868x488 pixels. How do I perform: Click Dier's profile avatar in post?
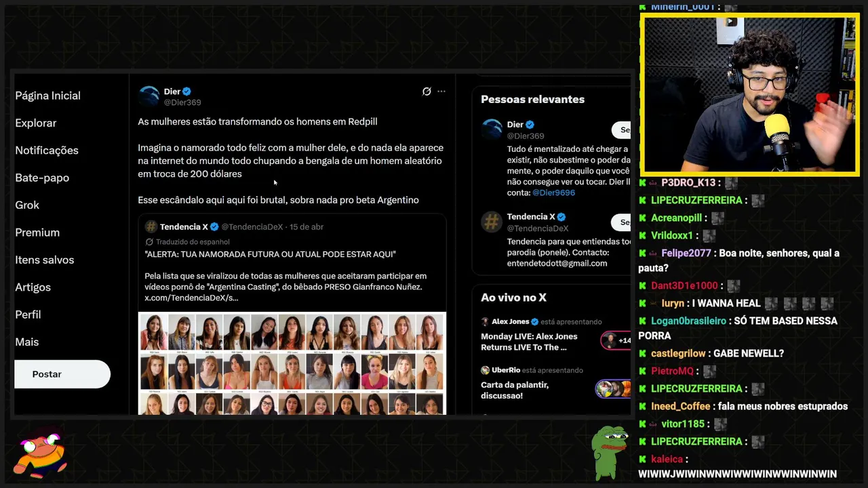[149, 96]
